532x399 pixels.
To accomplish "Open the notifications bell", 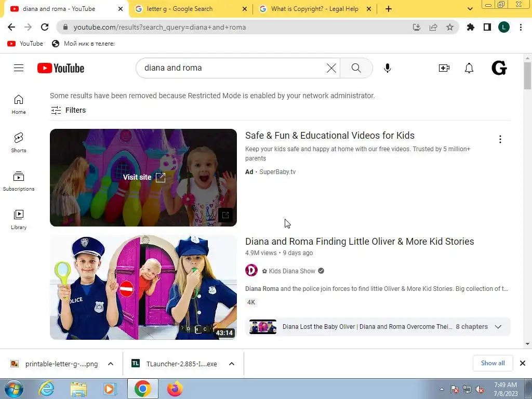I will [469, 68].
